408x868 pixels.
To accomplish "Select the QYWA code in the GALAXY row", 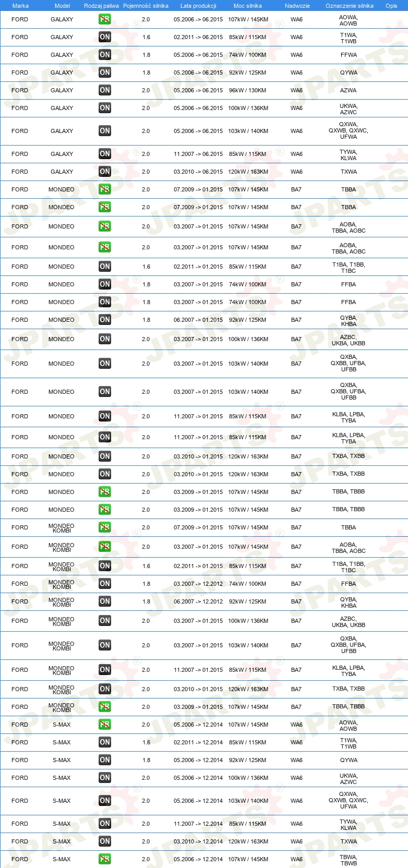I will point(349,73).
